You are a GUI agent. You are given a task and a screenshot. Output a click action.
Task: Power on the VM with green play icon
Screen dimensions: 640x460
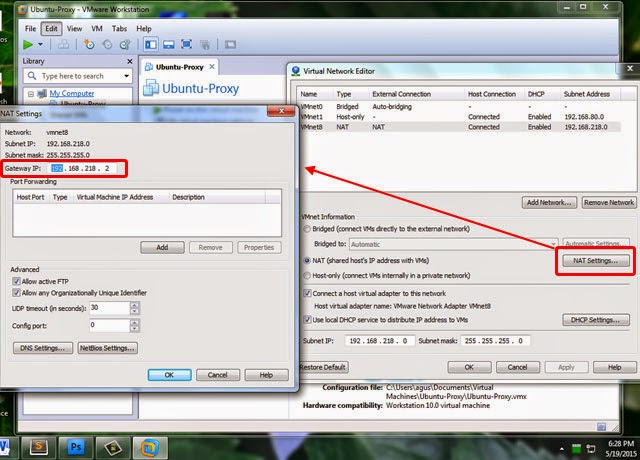28,44
